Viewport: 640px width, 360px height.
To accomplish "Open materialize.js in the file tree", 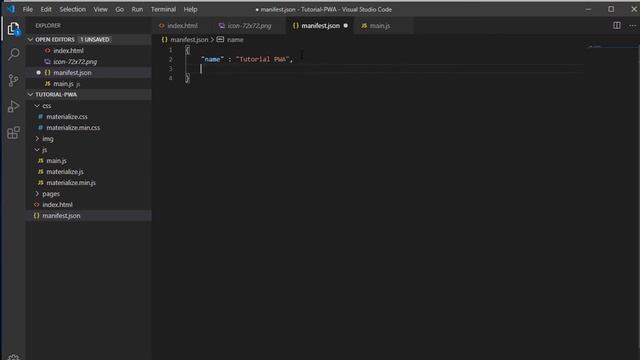I will (89, 172).
